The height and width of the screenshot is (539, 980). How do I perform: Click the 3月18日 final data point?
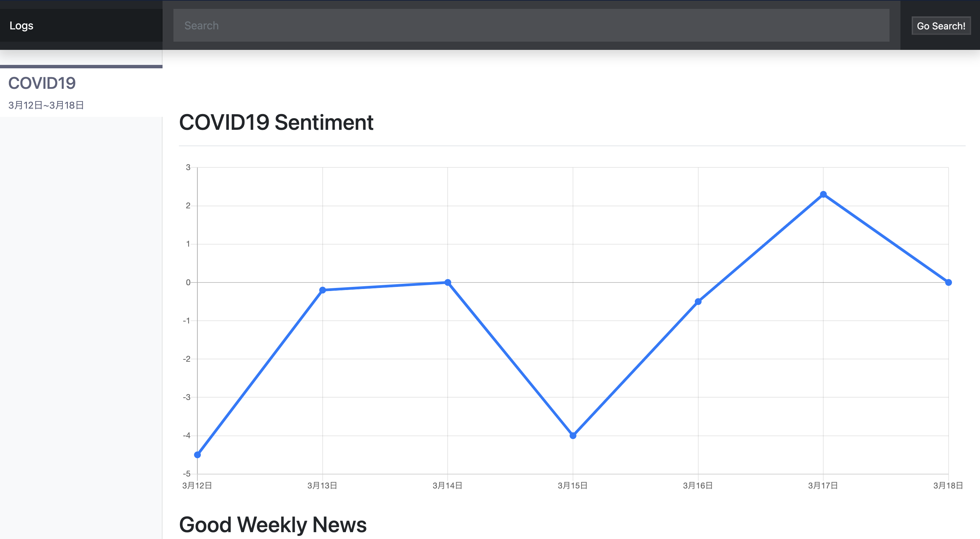point(949,282)
